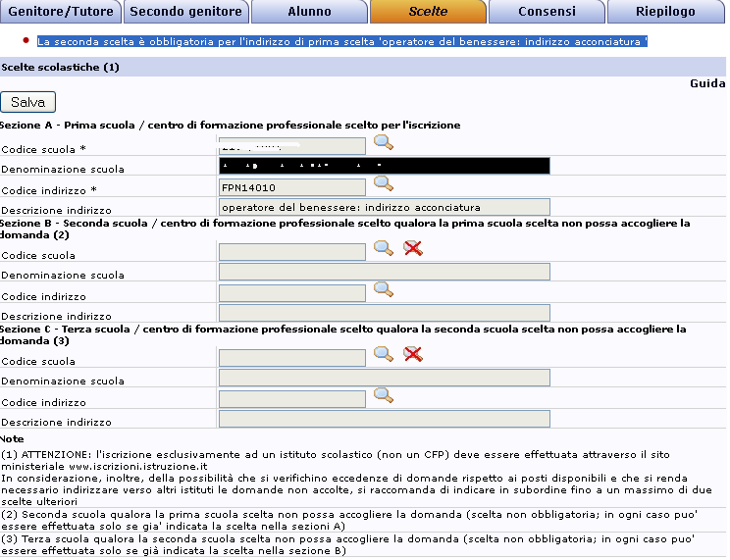Viewport: 730px width, 560px height.
Task: Switch to the Genitore/Tutore tab
Action: click(61, 12)
